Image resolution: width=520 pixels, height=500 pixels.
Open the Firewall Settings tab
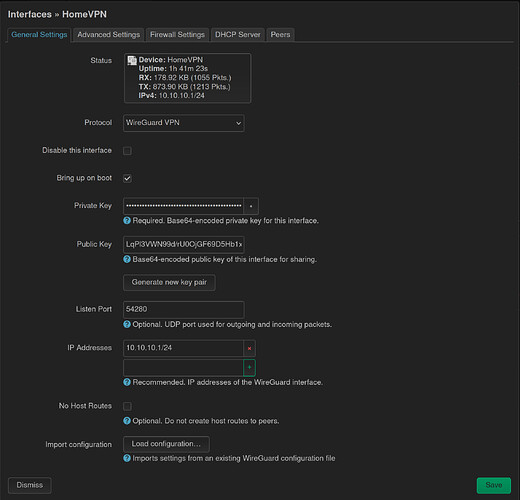click(177, 35)
